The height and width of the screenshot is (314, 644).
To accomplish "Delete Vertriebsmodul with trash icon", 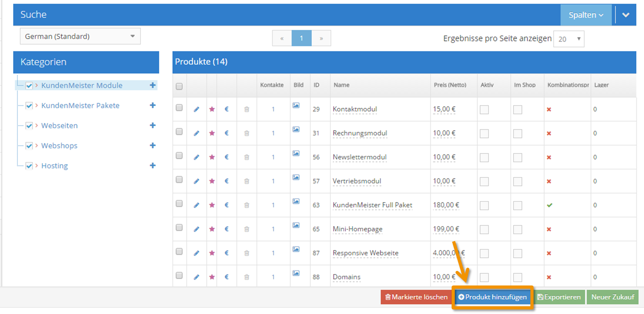I will tap(247, 181).
